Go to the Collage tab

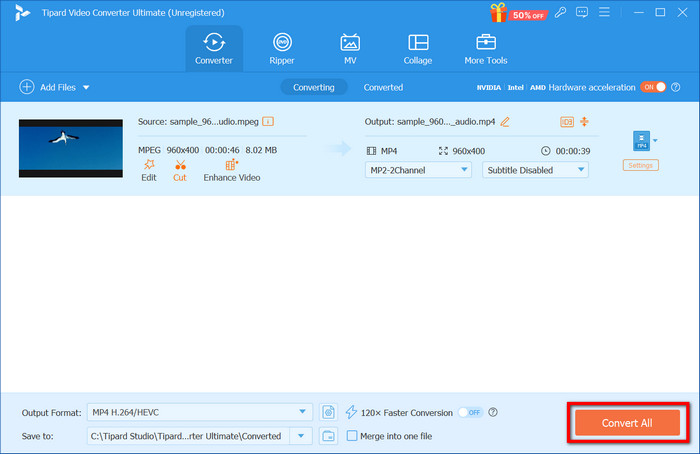point(418,49)
